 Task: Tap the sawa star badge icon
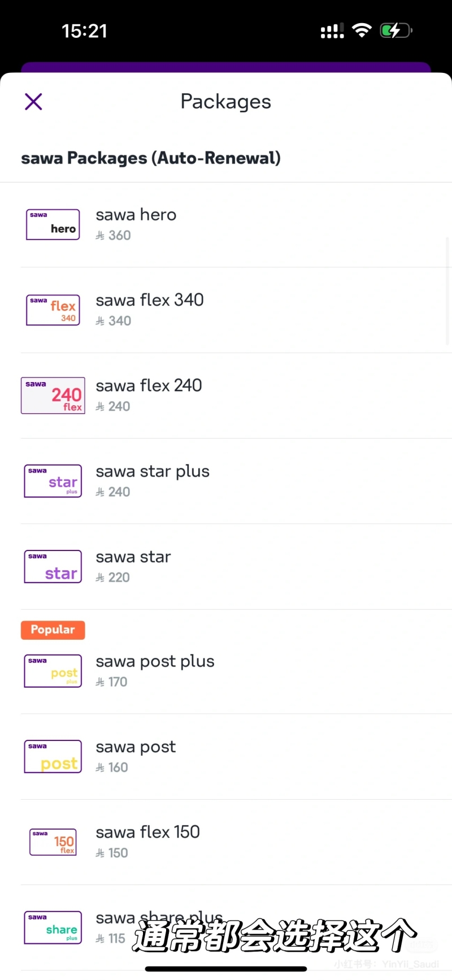(x=53, y=566)
